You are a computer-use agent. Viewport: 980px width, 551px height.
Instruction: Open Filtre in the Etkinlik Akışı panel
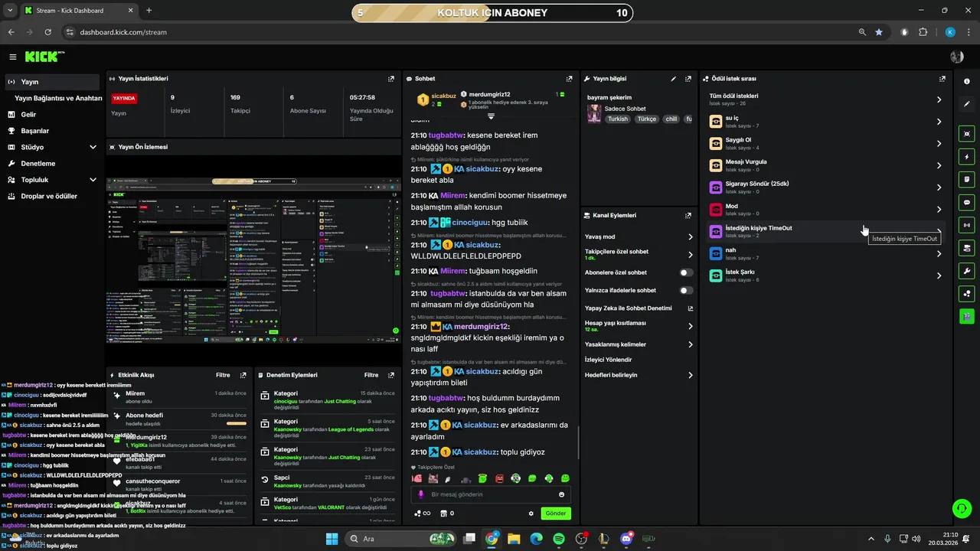click(x=223, y=375)
